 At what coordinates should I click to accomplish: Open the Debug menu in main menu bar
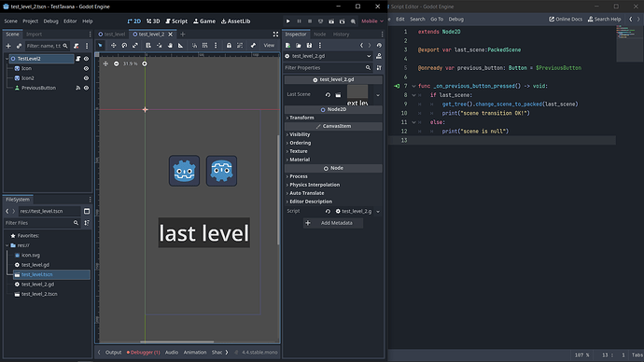[51, 21]
